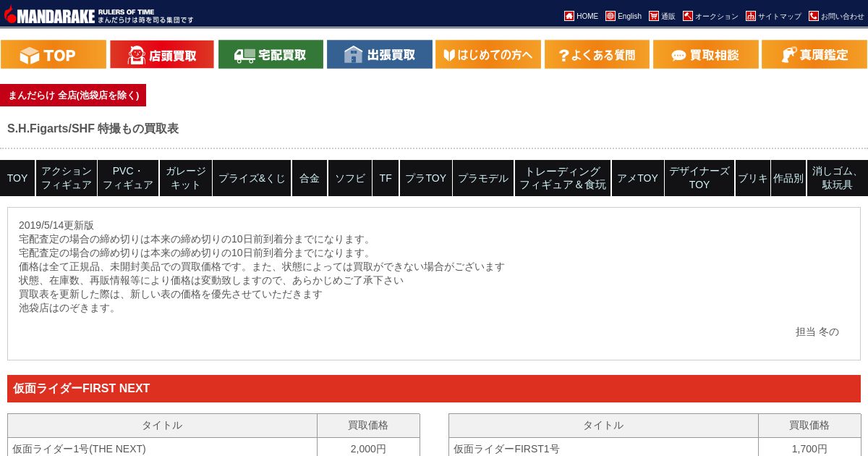Click the 担当 冬の signature text
The image size is (868, 456).
[x=817, y=332]
